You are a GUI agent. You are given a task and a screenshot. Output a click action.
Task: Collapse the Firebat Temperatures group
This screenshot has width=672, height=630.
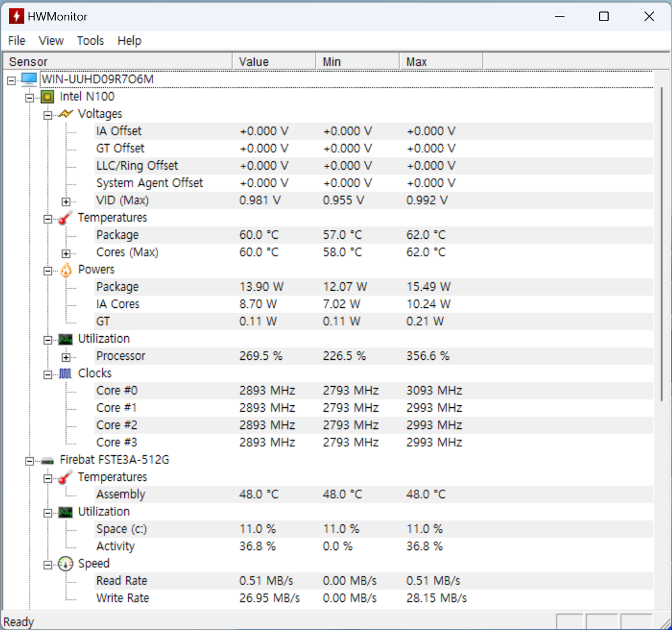(x=47, y=479)
